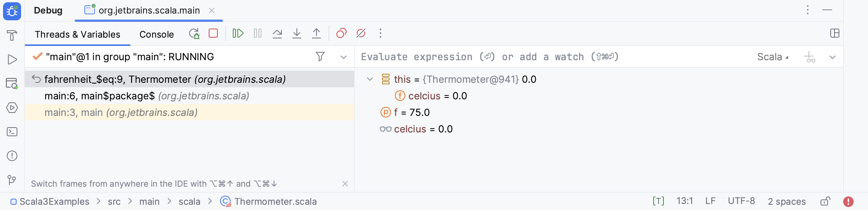Click the Step Over icon
The height and width of the screenshot is (210, 868).
[277, 33]
